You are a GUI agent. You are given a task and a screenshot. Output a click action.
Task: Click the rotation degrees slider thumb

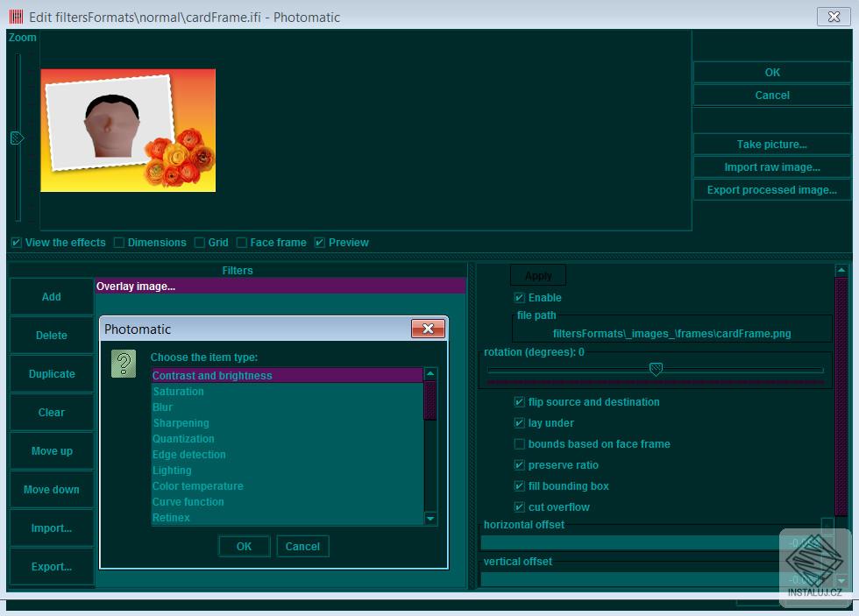656,370
